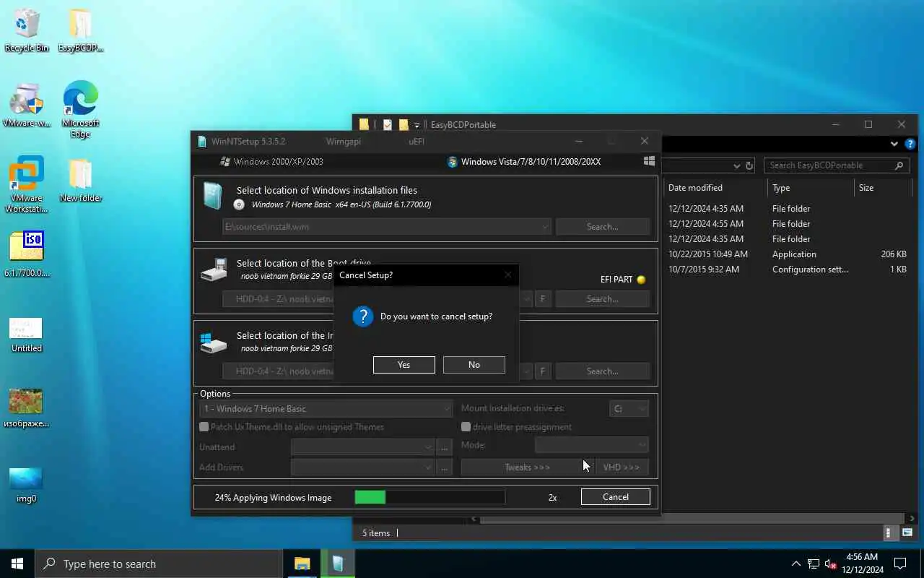Select the 6.1.7700.0 ISO file icon
The height and width of the screenshot is (578, 924).
coord(27,254)
